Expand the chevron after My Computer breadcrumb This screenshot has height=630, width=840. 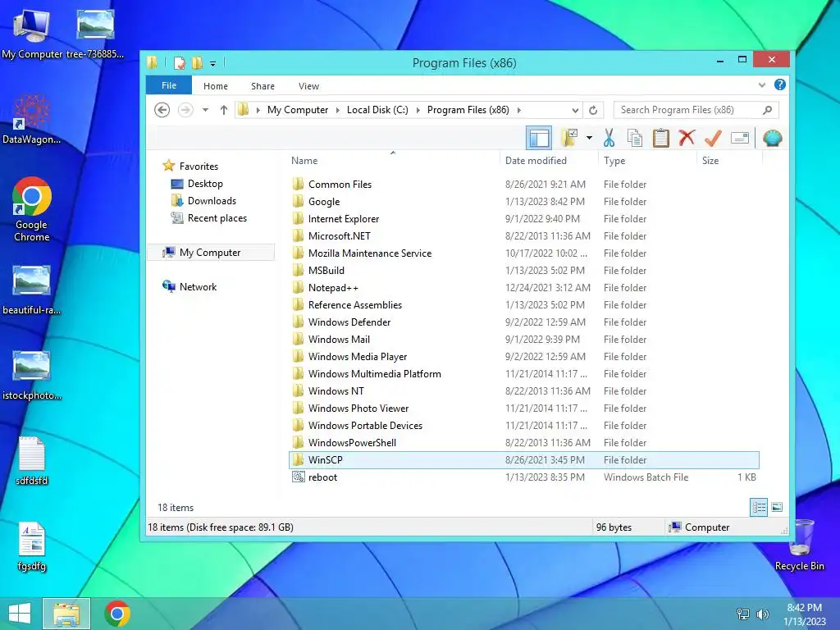337,110
